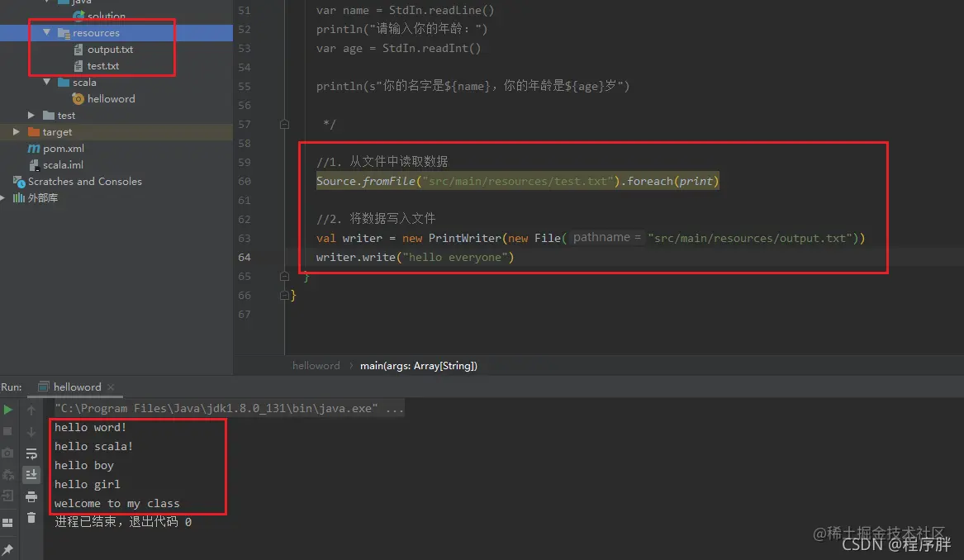The width and height of the screenshot is (964, 560).
Task: Click line number 64 in gutter
Action: [245, 257]
